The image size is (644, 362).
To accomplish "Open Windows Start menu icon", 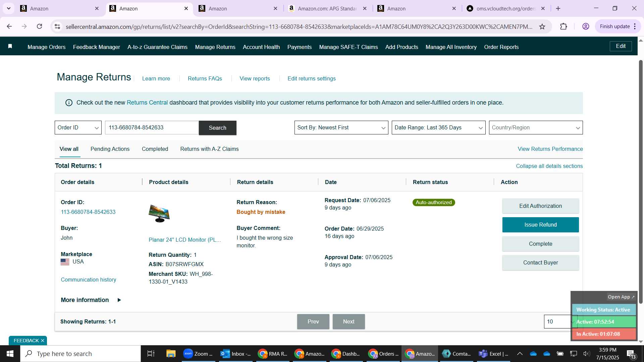I will coord(10,354).
